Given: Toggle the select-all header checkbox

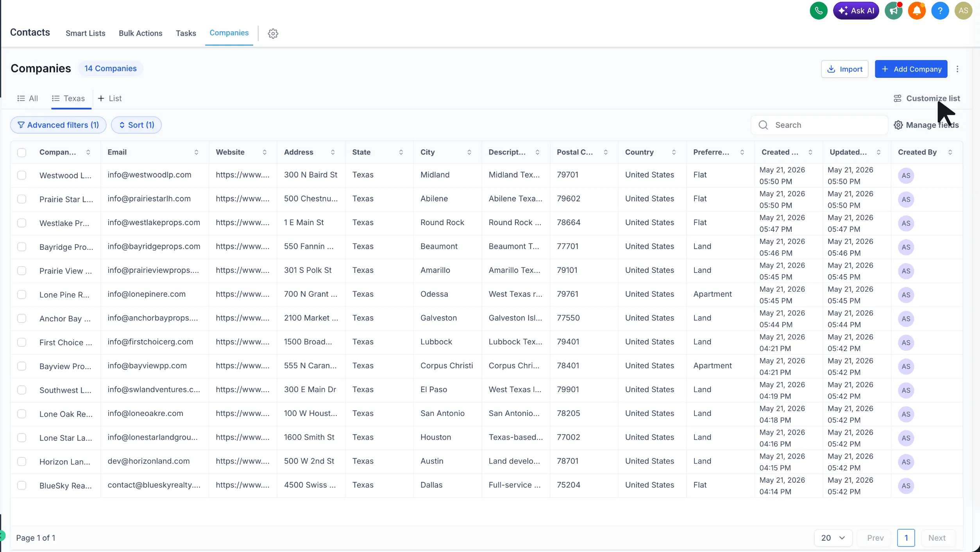Looking at the screenshot, I should 22,152.
